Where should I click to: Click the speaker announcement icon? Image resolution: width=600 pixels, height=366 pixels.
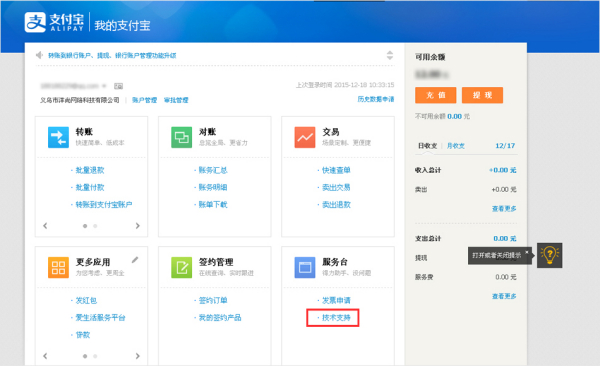39,56
